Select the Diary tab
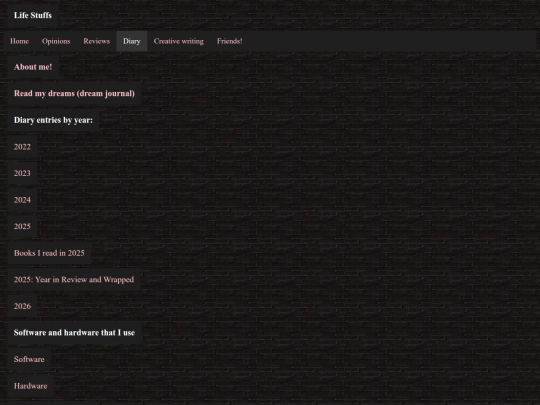 point(132,41)
